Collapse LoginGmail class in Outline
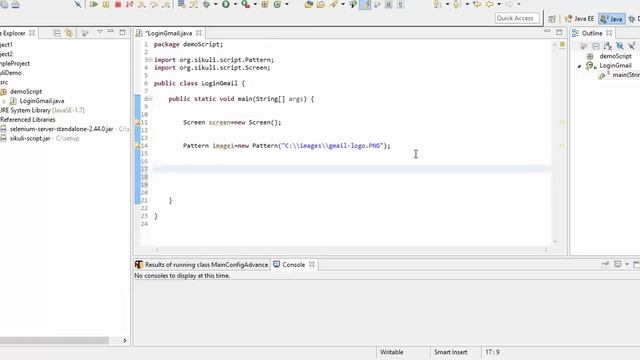Screen dimensions: 640x360 tap(579, 66)
